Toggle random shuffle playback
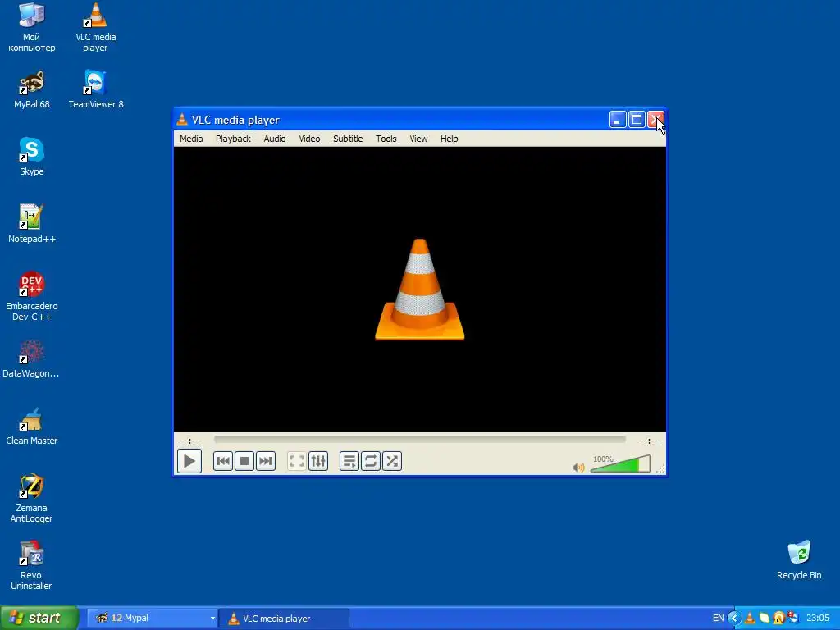This screenshot has width=840, height=630. coord(392,461)
